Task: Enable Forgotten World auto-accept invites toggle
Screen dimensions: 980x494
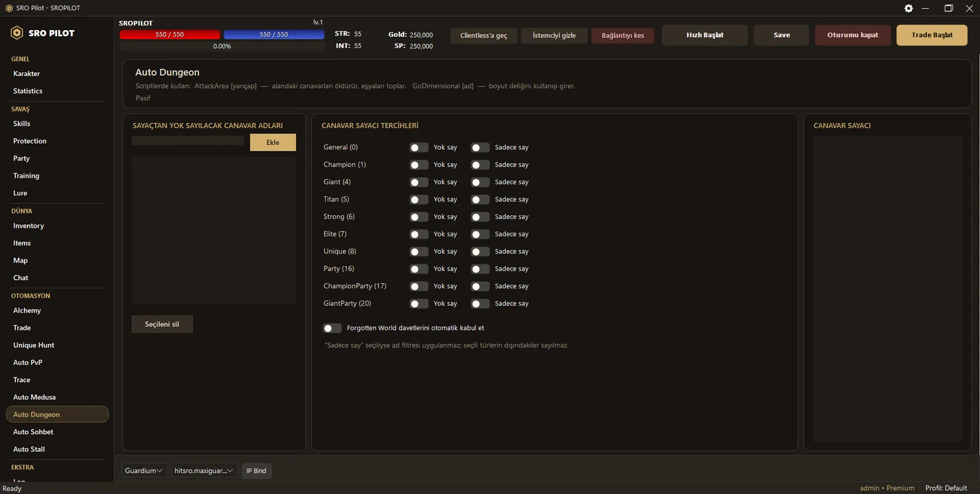Action: [x=332, y=328]
